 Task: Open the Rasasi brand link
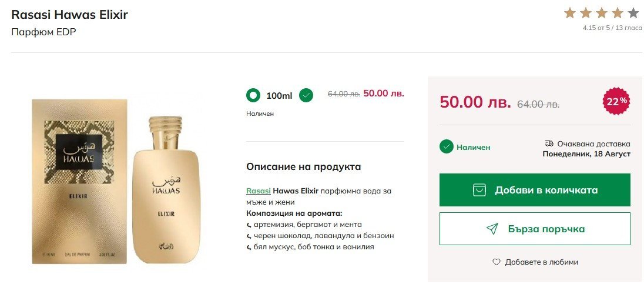click(x=259, y=191)
